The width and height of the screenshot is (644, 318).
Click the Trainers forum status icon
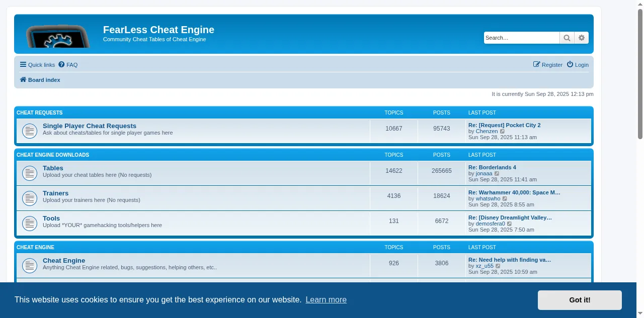30,198
